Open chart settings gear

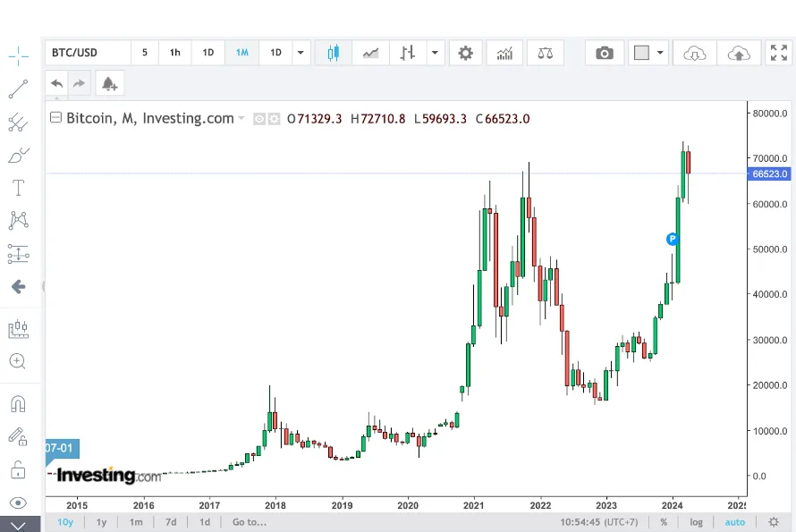[465, 53]
